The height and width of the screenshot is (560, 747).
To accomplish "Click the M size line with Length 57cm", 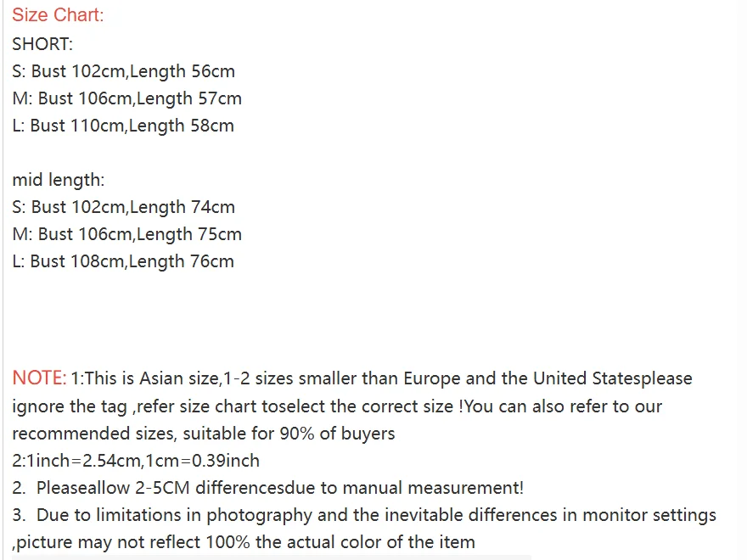I will 126,98.
